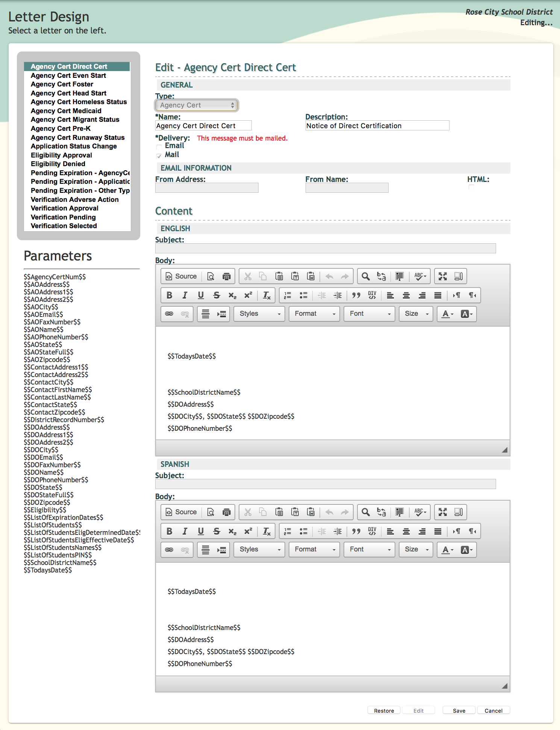This screenshot has width=560, height=730.
Task: Click the Edit button
Action: [x=418, y=710]
